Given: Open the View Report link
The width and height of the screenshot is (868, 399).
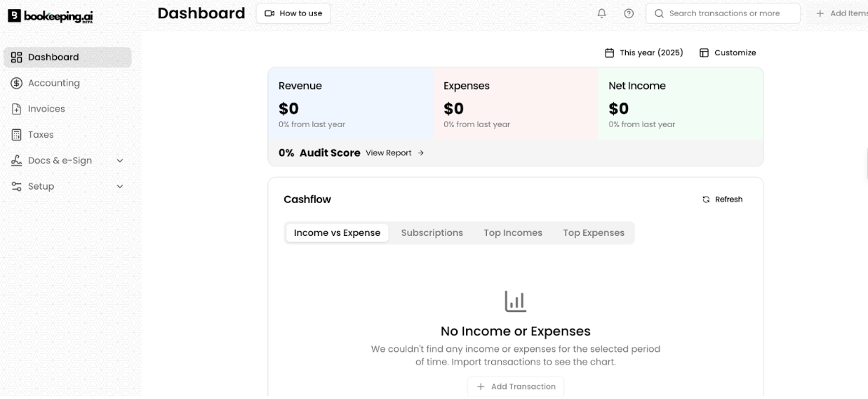Looking at the screenshot, I should point(395,153).
